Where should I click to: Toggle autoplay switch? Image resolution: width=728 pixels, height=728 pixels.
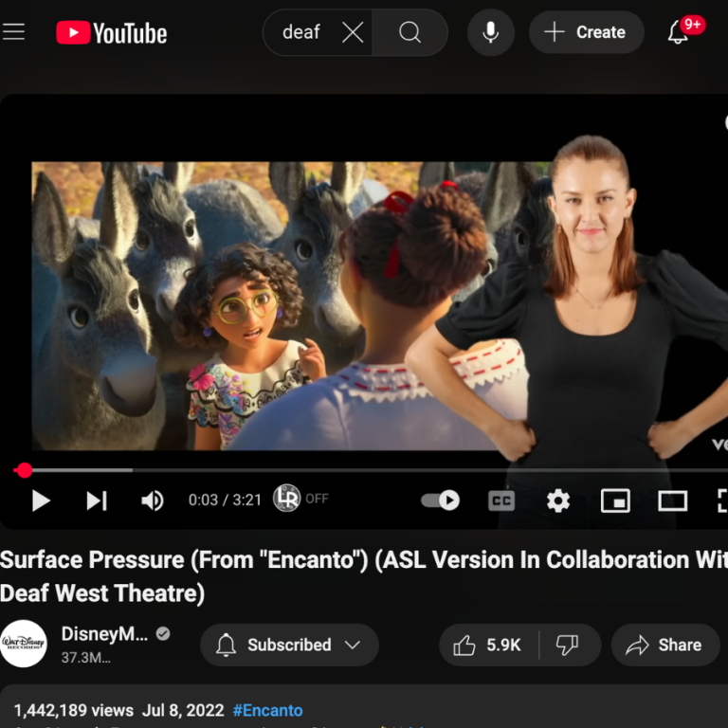[x=440, y=500]
